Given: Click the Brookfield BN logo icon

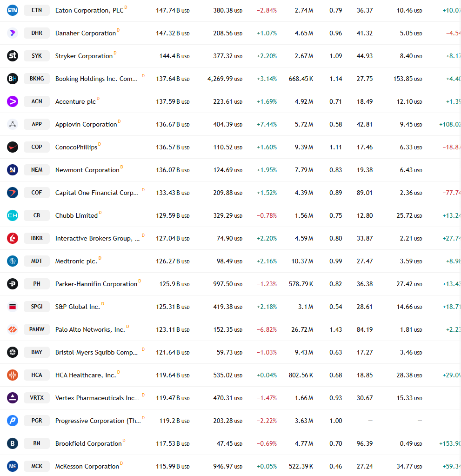Looking at the screenshot, I should coord(13,443).
